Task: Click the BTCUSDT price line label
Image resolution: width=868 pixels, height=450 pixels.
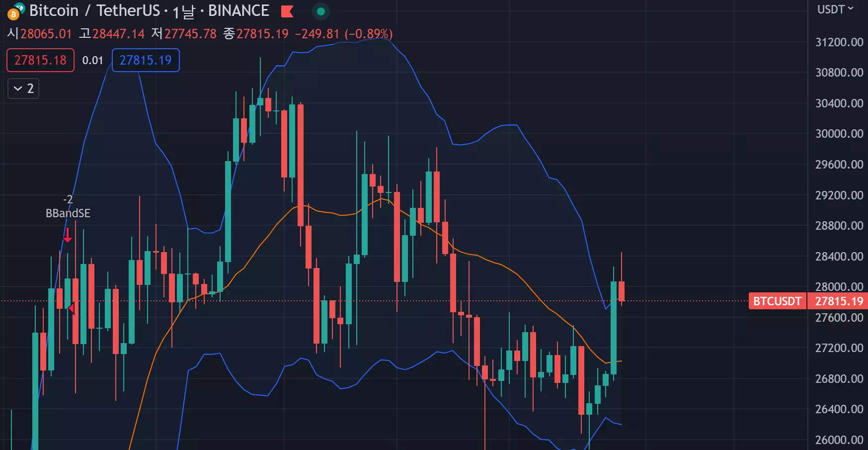Action: click(777, 301)
